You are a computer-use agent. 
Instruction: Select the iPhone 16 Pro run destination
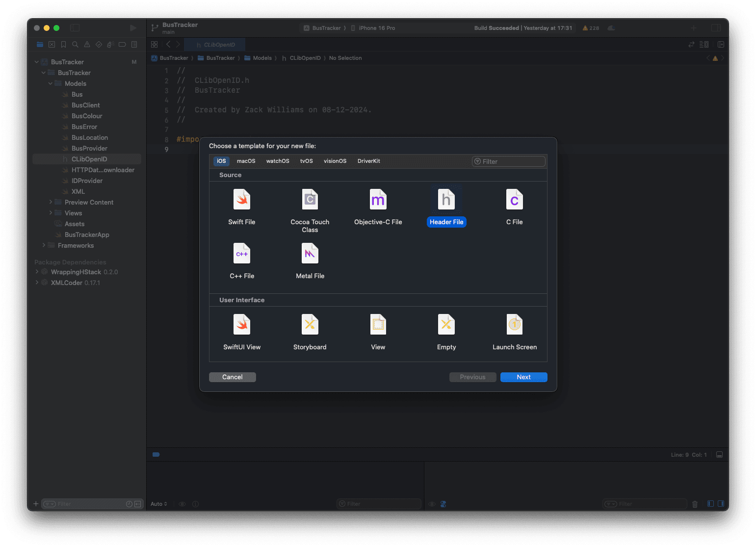373,28
